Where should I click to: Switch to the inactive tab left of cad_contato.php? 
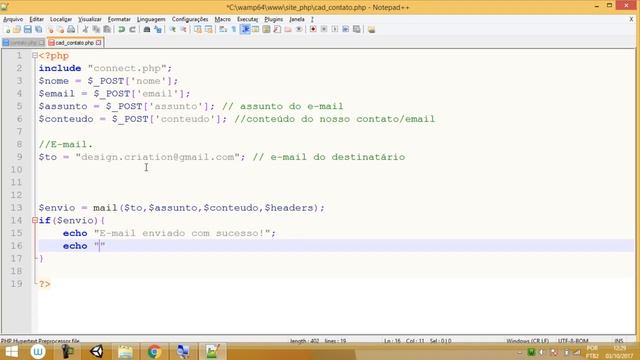23,42
